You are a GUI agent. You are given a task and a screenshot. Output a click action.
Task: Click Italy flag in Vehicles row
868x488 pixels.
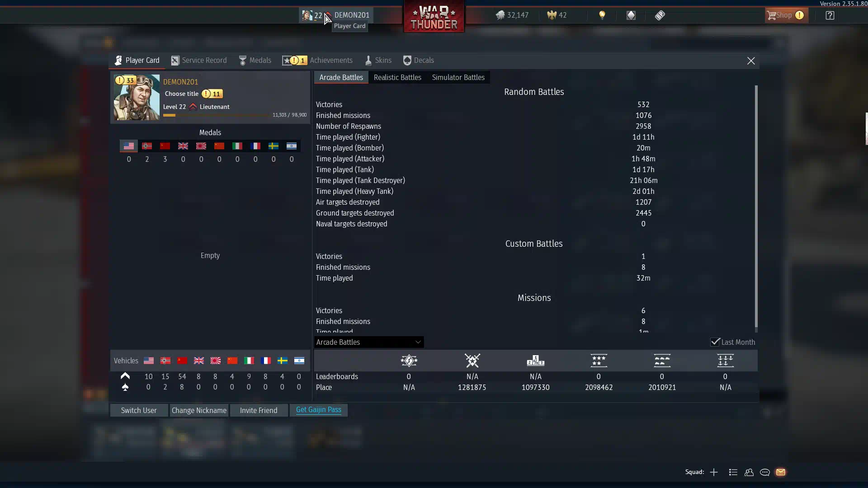(x=249, y=361)
